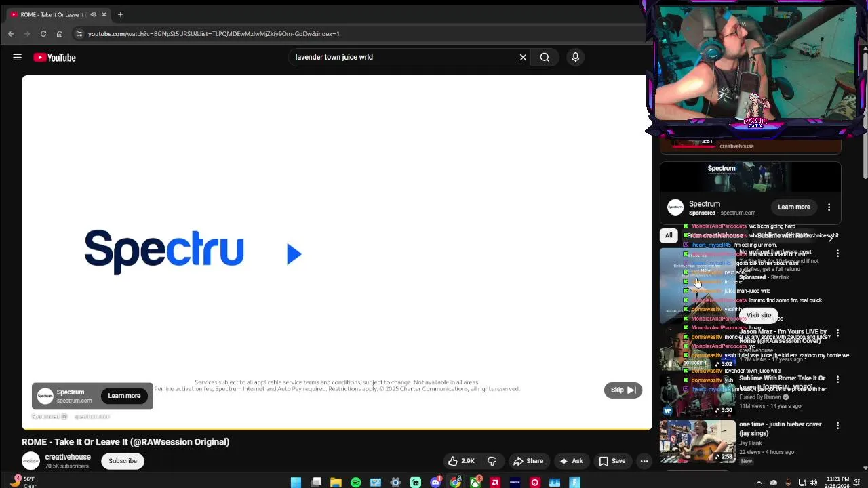868x488 pixels.
Task: Open Google Chrome from the taskbar
Action: click(455, 483)
